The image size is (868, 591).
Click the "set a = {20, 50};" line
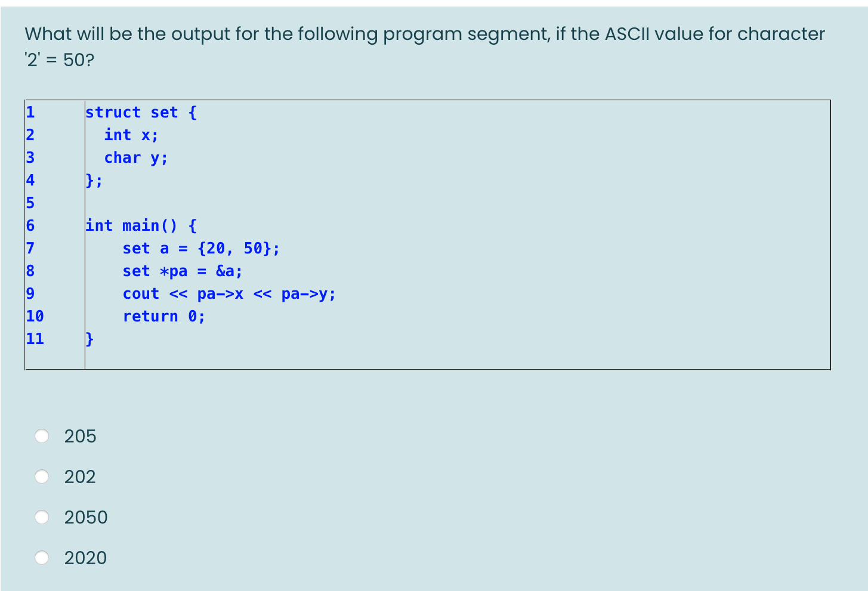coord(200,248)
